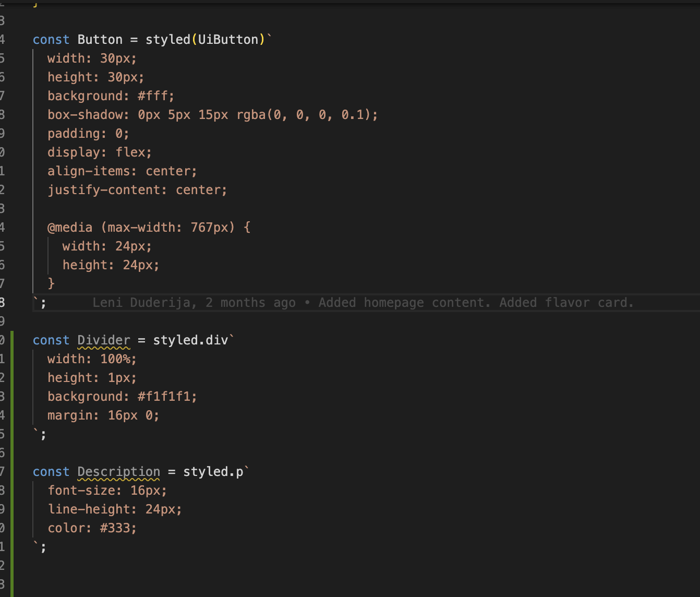Select the underlined Description identifier

(x=118, y=471)
